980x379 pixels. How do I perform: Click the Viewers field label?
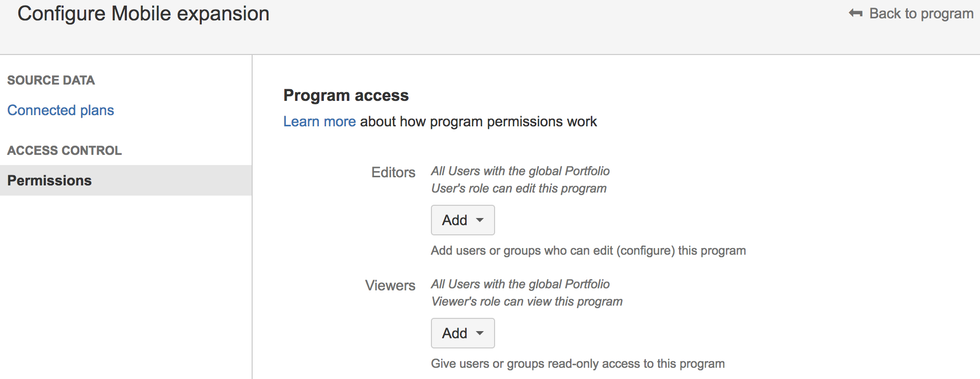click(390, 285)
